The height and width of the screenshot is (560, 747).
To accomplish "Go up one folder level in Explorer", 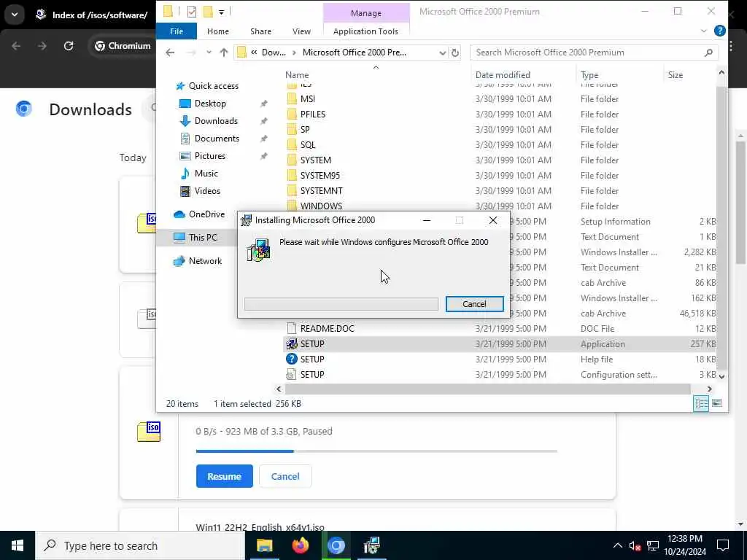I will 223,52.
